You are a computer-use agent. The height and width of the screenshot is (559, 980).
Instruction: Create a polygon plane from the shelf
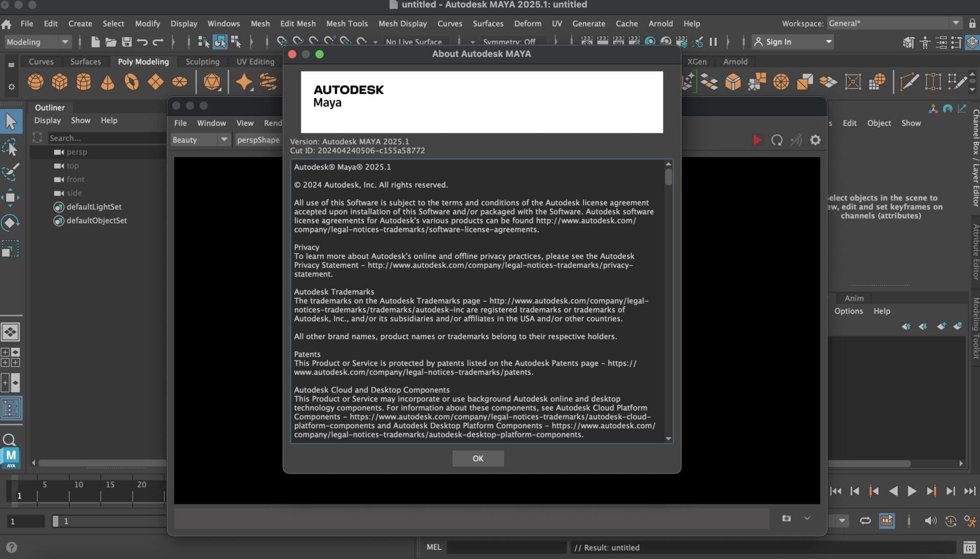coord(155,81)
